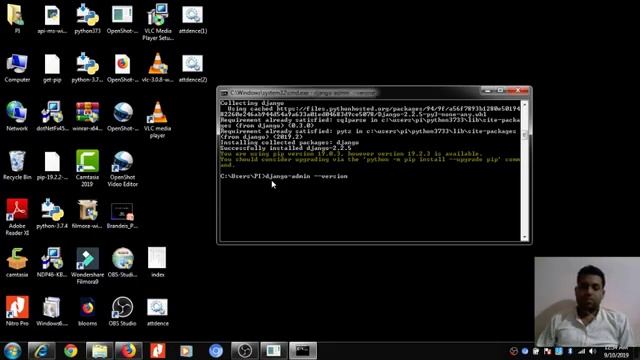Minimize the Command Prompt window
Image resolution: width=640 pixels, height=360 pixels.
487,91
